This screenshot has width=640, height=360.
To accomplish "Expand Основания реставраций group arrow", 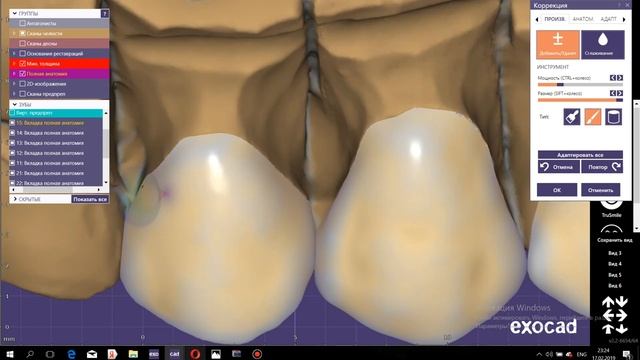I will coord(14,53).
